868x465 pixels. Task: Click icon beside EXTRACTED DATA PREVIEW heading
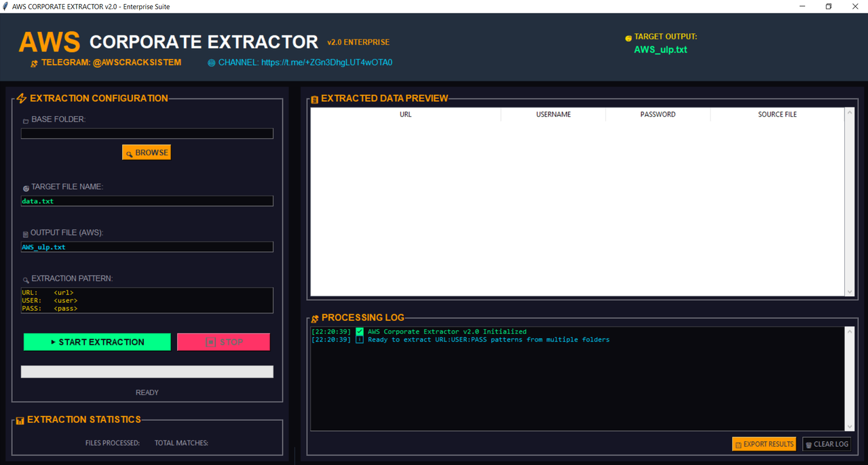(315, 100)
